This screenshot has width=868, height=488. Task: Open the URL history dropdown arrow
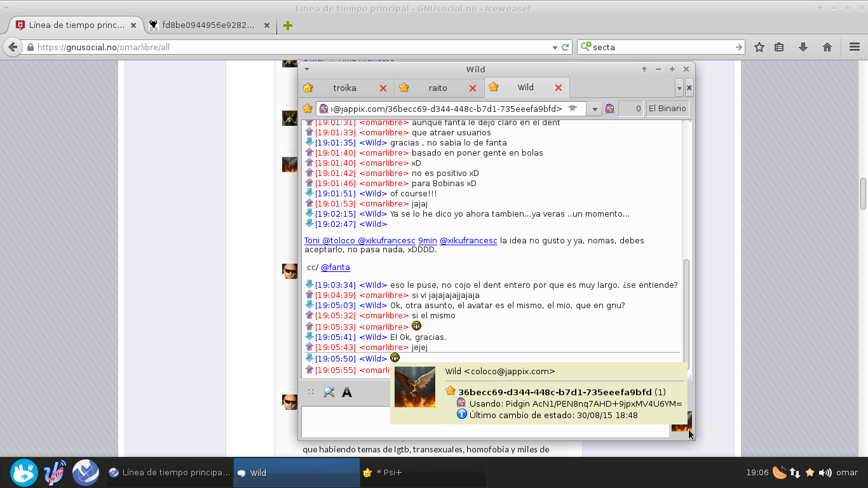[x=555, y=47]
